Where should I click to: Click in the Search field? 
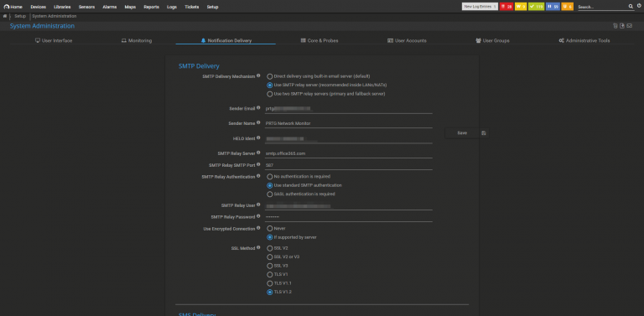pos(602,7)
